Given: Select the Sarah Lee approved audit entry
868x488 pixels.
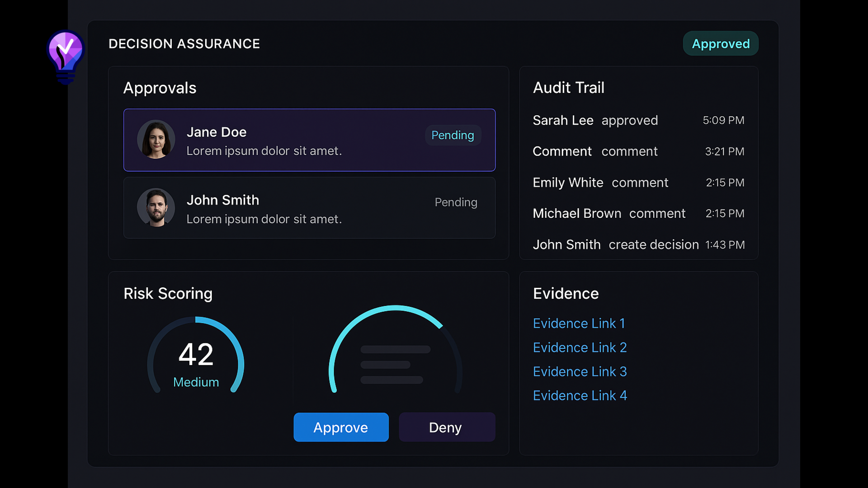Looking at the screenshot, I should [638, 121].
